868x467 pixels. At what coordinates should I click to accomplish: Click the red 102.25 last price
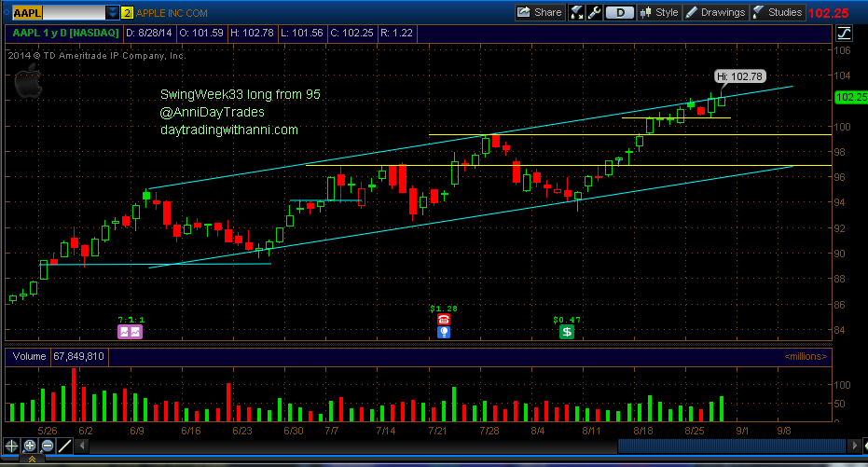point(829,13)
